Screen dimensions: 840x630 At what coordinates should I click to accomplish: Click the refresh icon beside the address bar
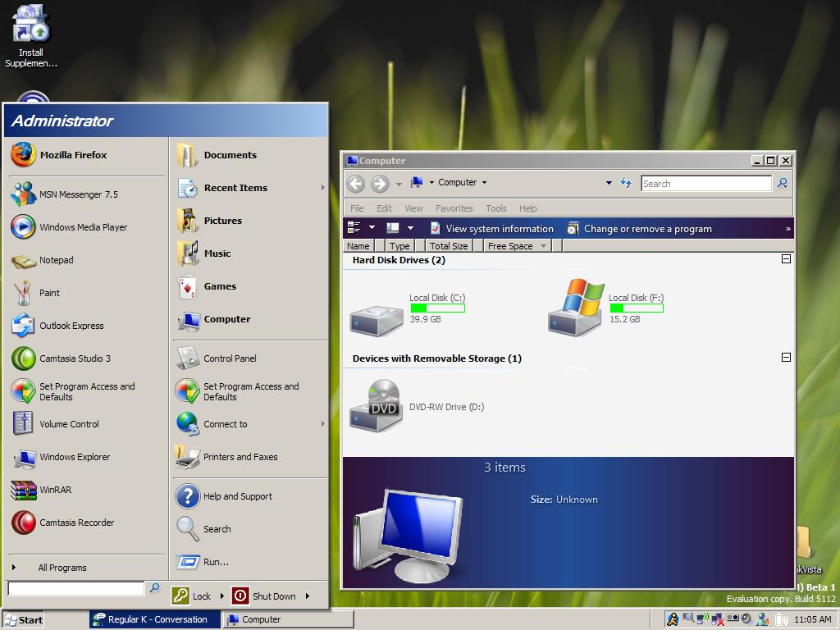pos(626,183)
